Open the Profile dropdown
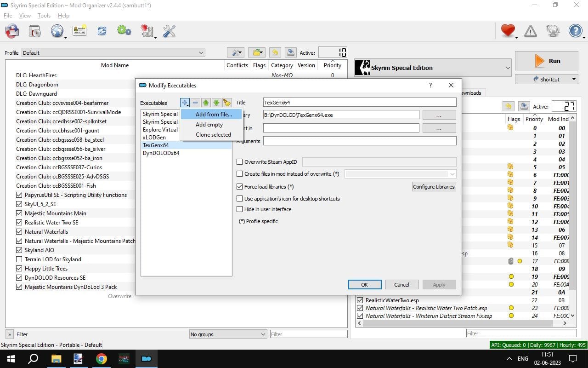The width and height of the screenshot is (588, 368). (x=200, y=52)
